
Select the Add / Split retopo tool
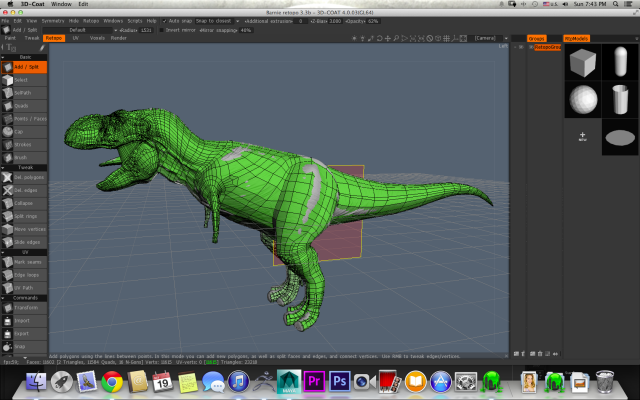click(x=22, y=66)
